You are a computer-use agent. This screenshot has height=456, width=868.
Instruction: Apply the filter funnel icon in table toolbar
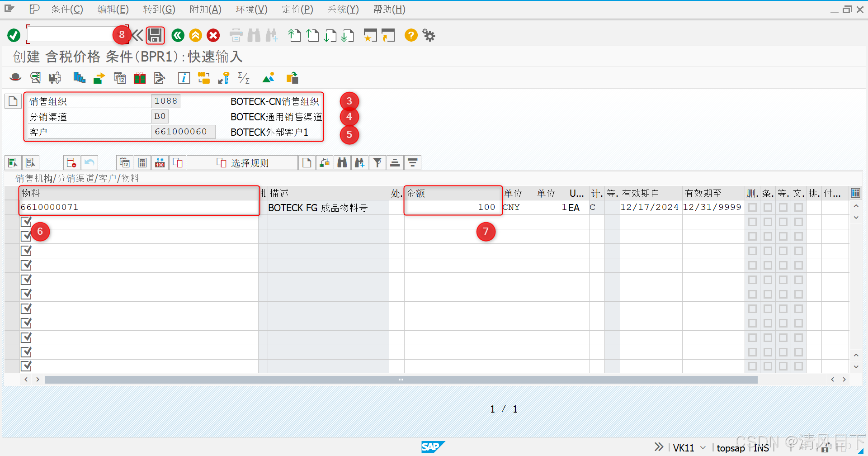click(377, 162)
